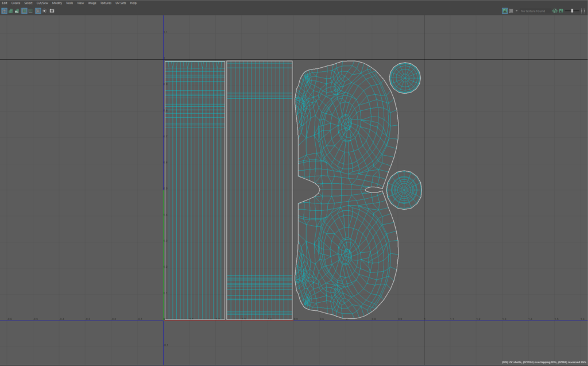Click the isolate select circle icon

(x=44, y=11)
